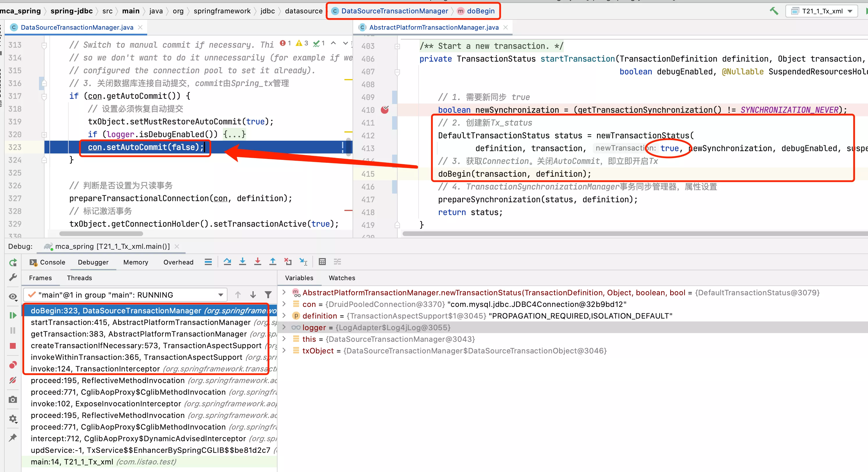Open the Debugger tab
868x472 pixels.
pos(93,262)
